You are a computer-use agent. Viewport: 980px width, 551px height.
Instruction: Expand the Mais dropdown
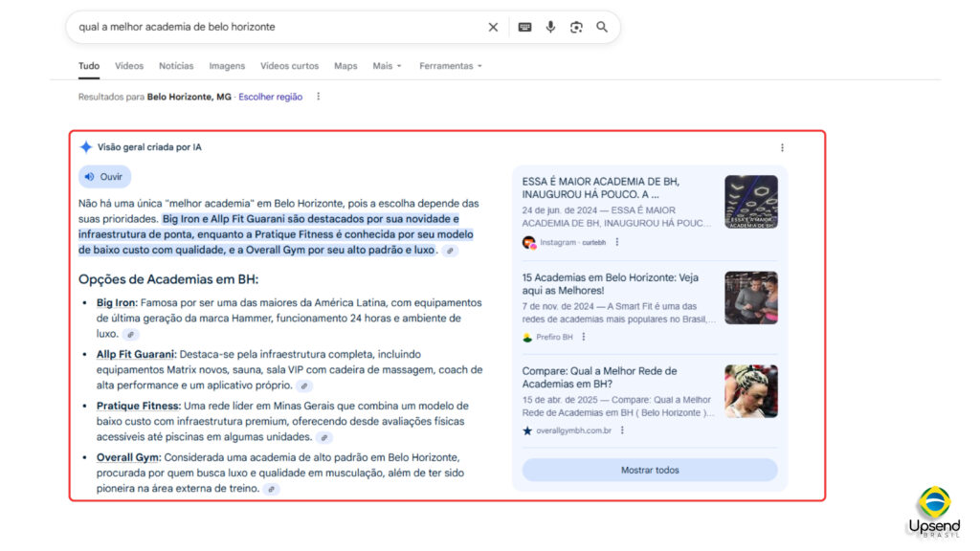(x=387, y=66)
